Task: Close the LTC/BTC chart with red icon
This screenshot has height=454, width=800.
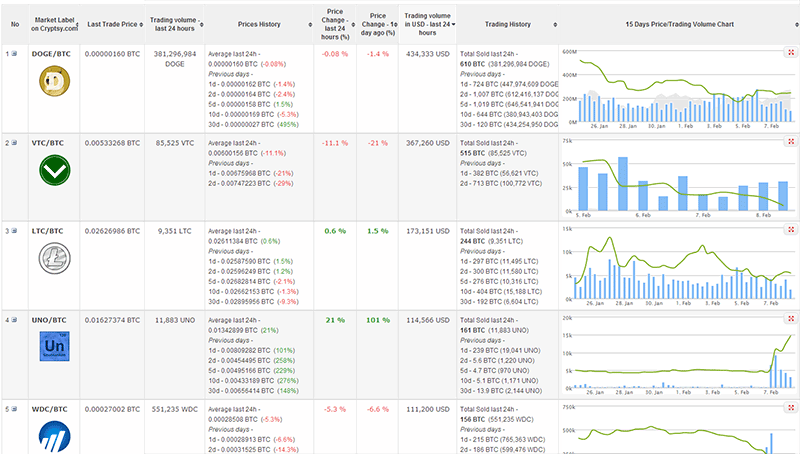Action: (791, 230)
